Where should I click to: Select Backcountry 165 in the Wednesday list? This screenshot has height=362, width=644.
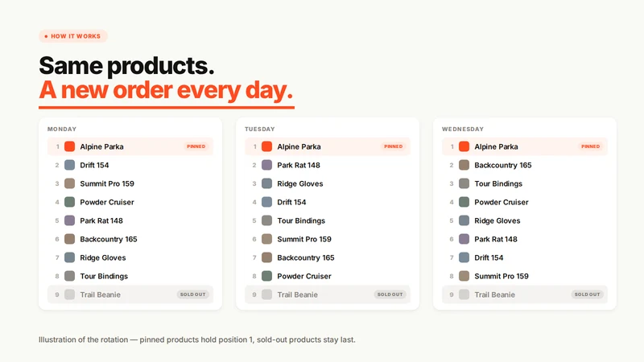525,165
